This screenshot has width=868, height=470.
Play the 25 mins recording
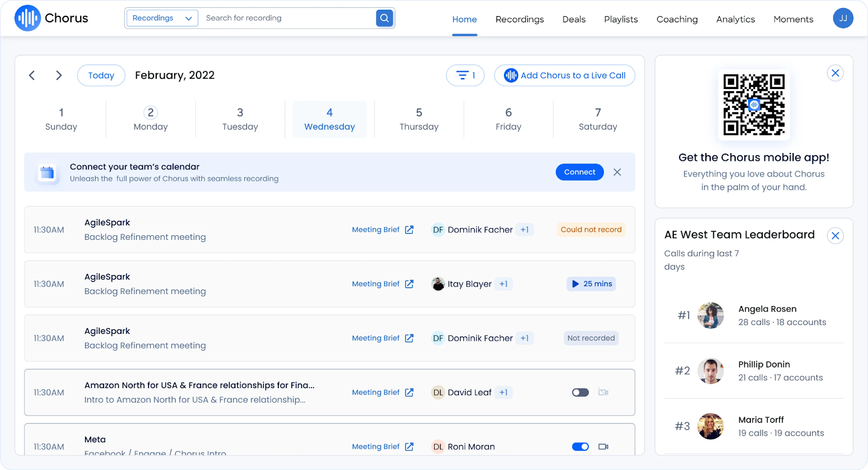coord(591,284)
